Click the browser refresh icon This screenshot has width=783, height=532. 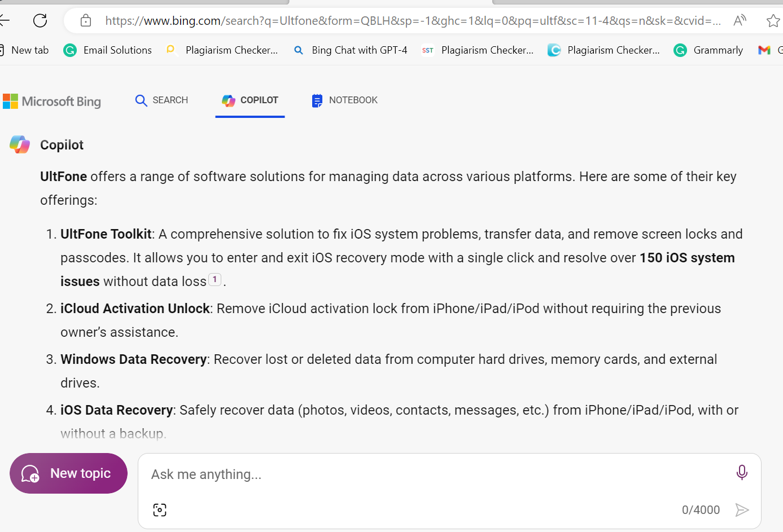(40, 21)
